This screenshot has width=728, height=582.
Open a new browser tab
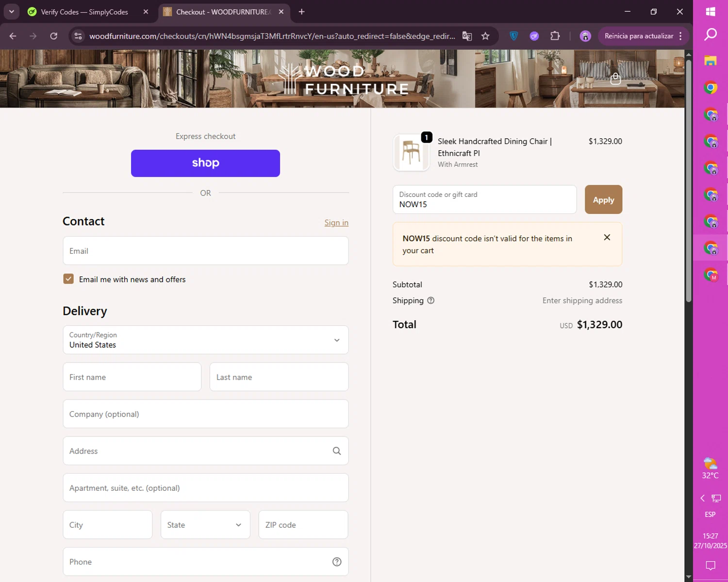(301, 12)
